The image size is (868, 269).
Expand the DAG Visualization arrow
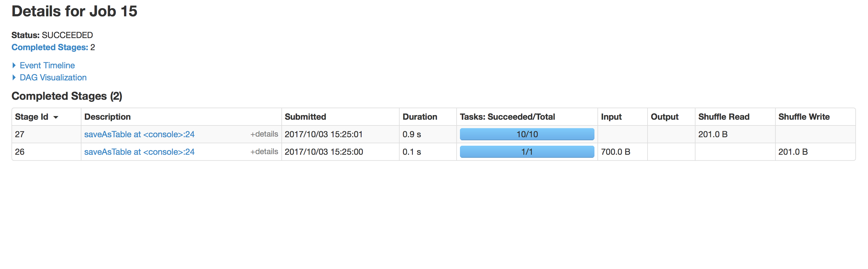click(14, 77)
